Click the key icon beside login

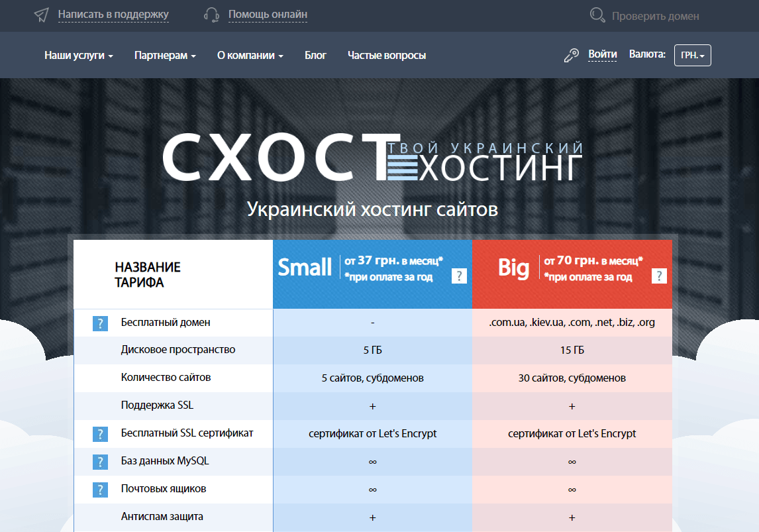[571, 56]
